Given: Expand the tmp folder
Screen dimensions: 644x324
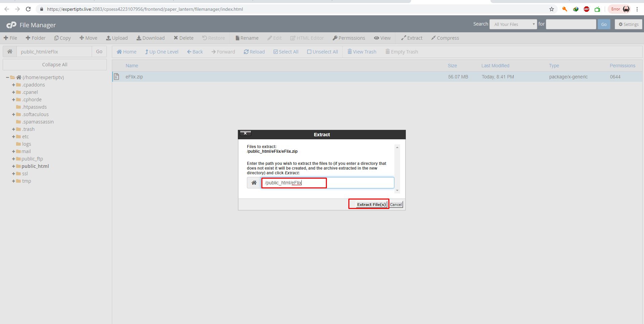Looking at the screenshot, I should 14,181.
